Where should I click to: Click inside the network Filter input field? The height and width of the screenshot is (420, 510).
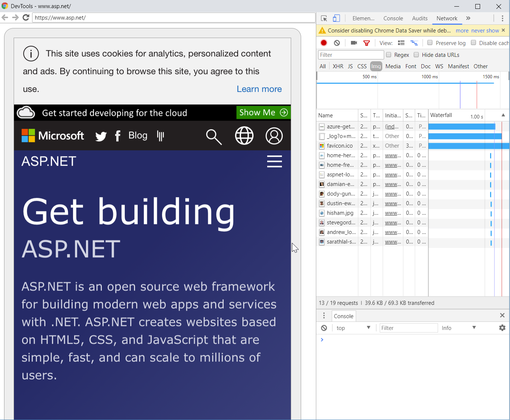pyautogui.click(x=351, y=55)
